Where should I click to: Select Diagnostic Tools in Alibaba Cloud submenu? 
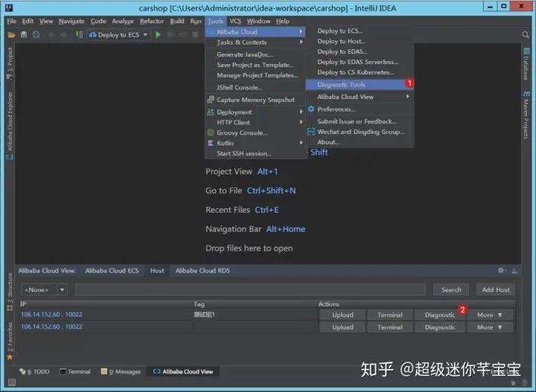pos(360,85)
